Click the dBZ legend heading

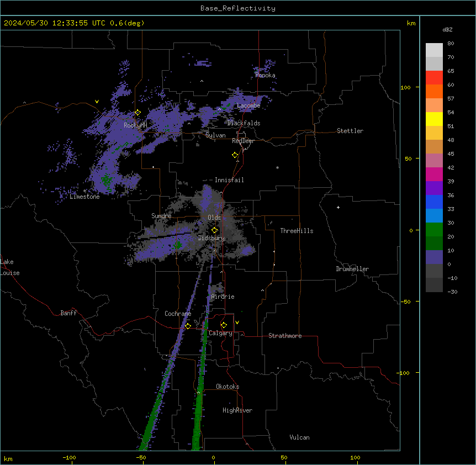pyautogui.click(x=447, y=29)
